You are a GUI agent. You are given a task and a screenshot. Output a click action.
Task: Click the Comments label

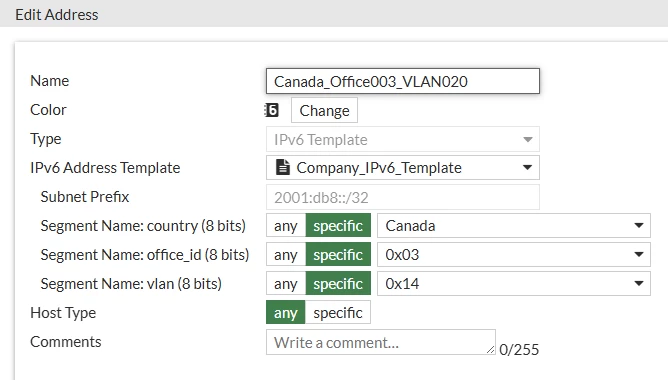(66, 342)
